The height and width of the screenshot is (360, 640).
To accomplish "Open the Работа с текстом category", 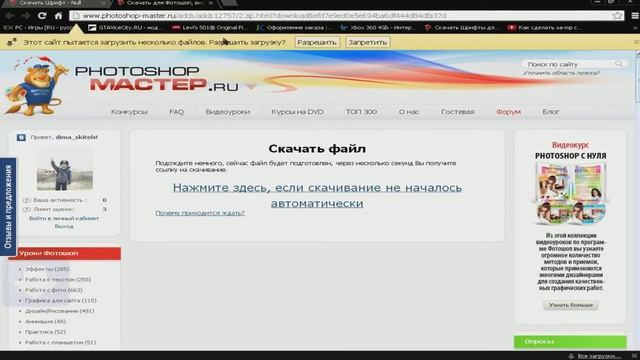I will [58, 280].
